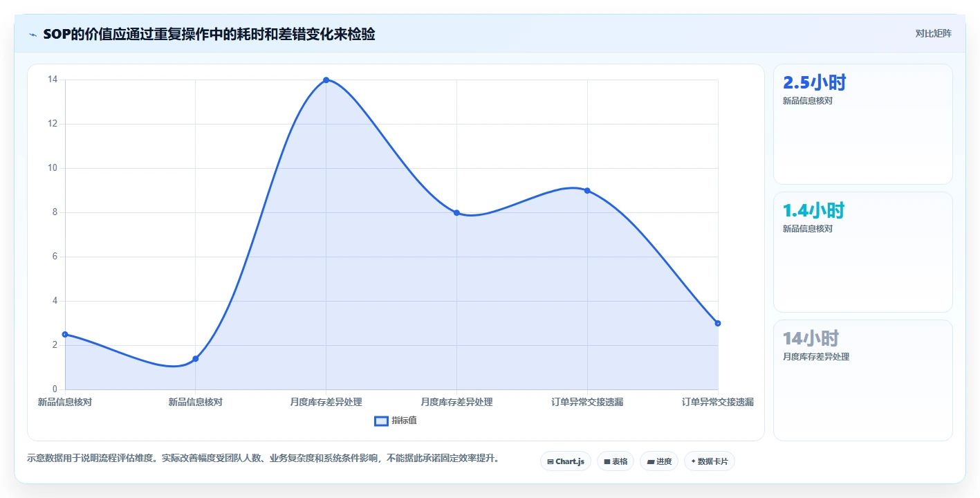The height and width of the screenshot is (498, 980).
Task: Select the 表格 chip
Action: click(616, 461)
